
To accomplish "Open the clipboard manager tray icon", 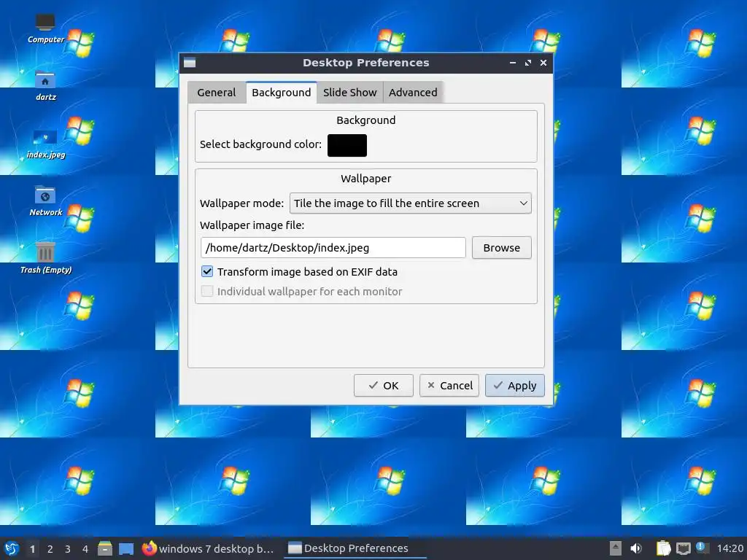I will 663,548.
